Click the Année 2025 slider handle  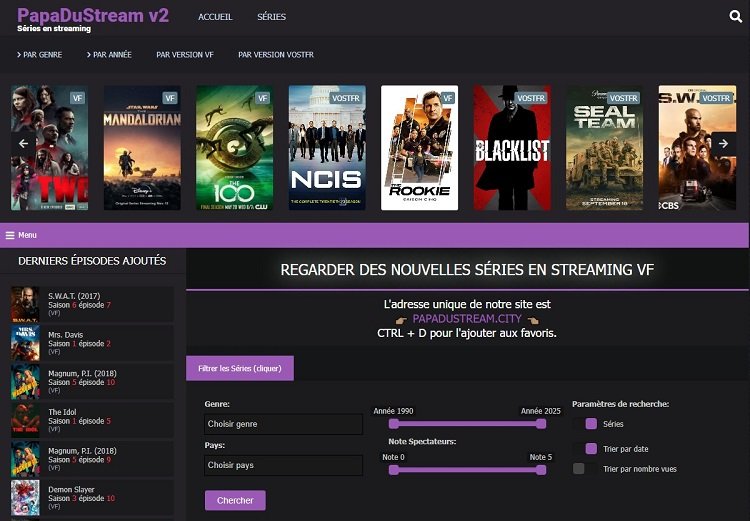pyautogui.click(x=541, y=424)
